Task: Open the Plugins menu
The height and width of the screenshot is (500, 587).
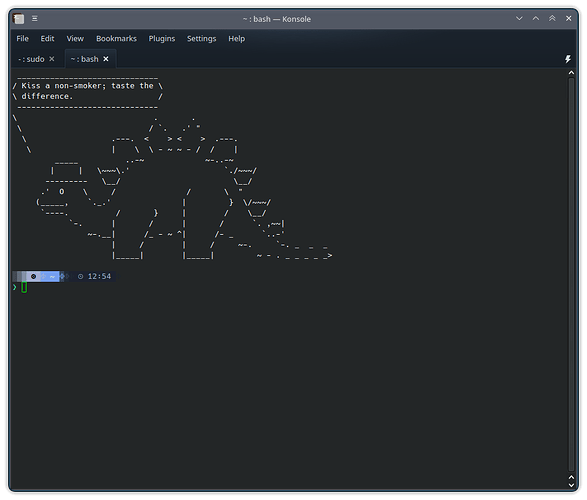Action: click(162, 39)
